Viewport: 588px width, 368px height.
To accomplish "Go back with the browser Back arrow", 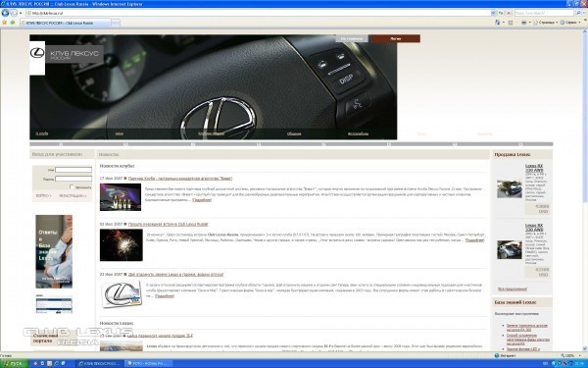I will [5, 13].
